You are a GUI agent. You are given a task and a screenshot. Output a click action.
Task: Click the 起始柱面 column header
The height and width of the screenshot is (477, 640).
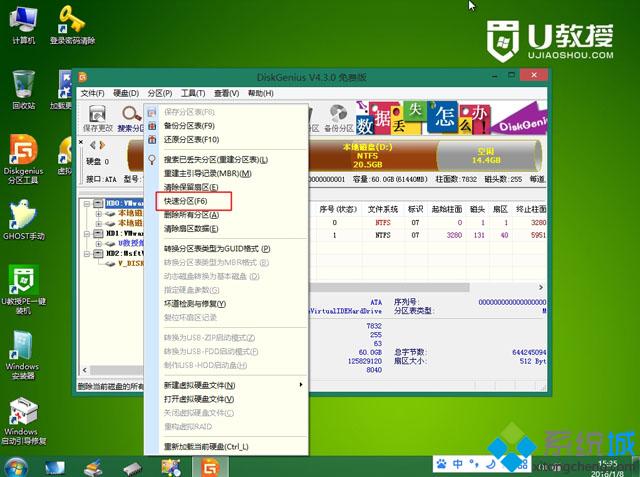pyautogui.click(x=447, y=209)
